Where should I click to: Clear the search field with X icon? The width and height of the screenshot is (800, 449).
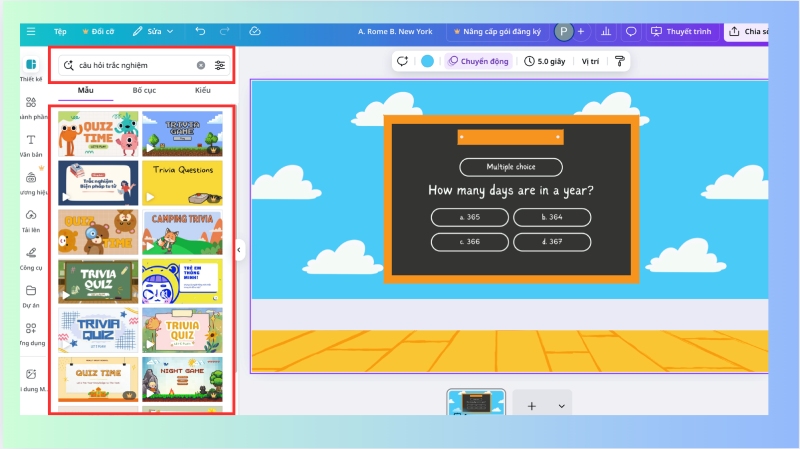pyautogui.click(x=200, y=65)
